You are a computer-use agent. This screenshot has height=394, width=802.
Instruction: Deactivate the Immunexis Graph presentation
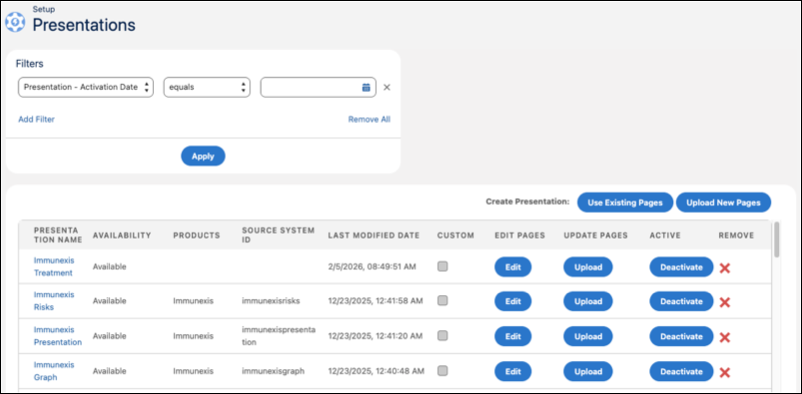point(681,371)
